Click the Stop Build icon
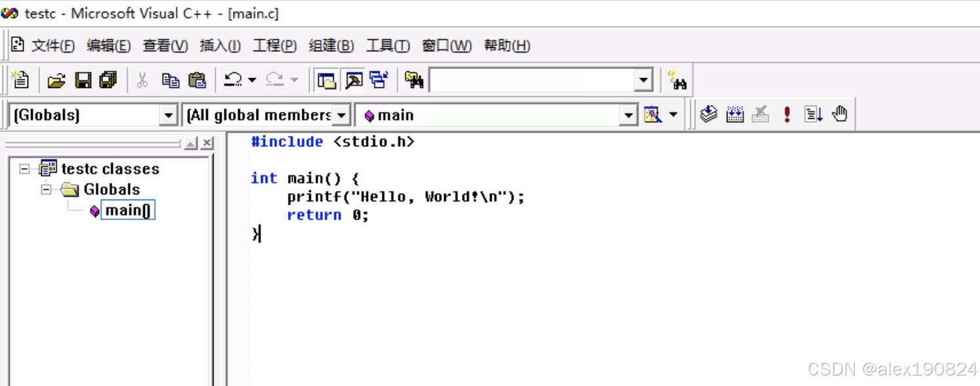The image size is (980, 386). [760, 114]
